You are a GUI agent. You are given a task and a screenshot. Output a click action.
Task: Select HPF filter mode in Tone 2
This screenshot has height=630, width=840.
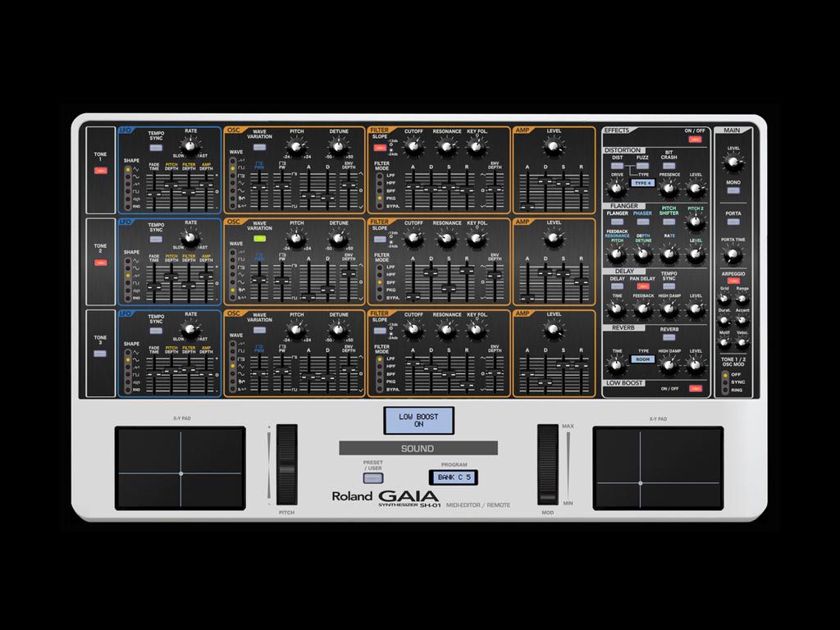click(x=379, y=275)
